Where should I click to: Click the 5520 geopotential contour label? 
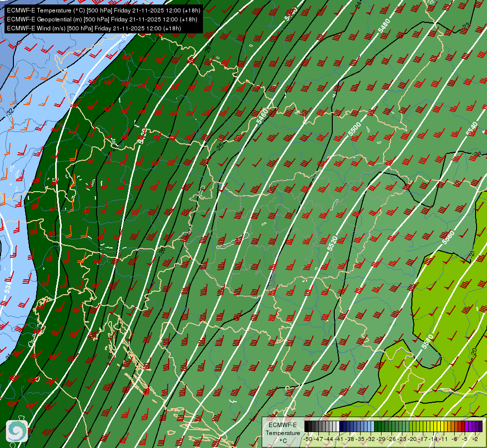[332, 243]
